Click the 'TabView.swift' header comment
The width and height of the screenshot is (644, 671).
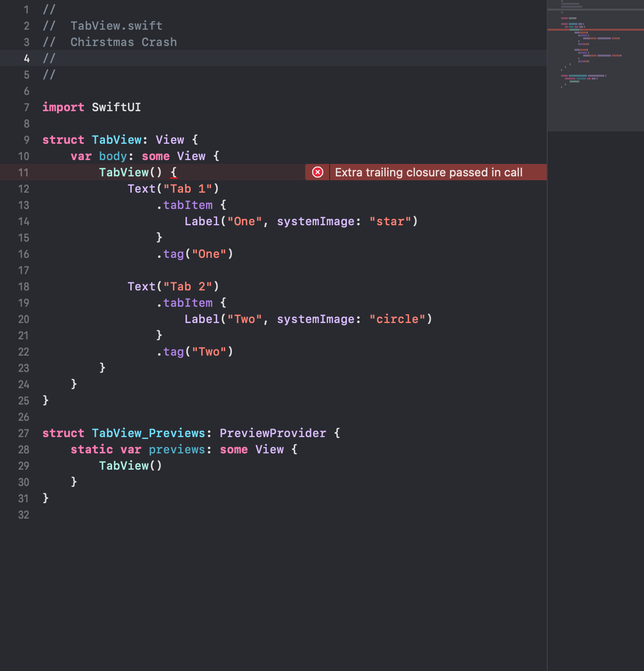pyautogui.click(x=116, y=26)
